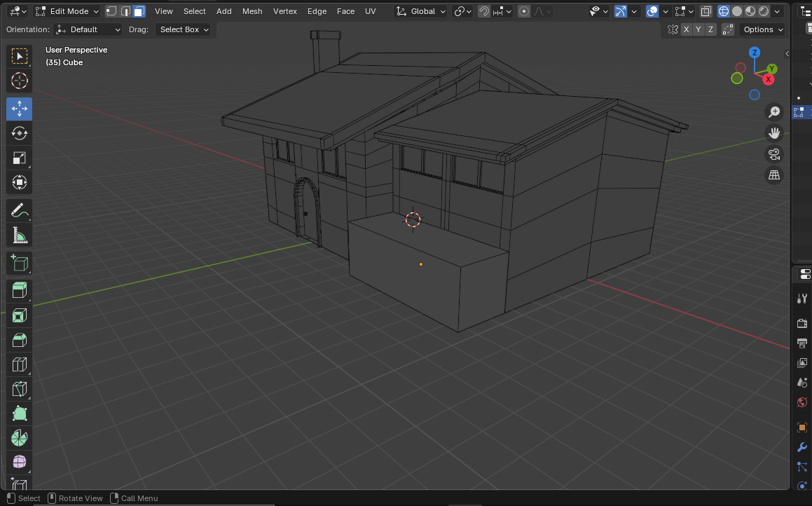The image size is (812, 506).
Task: Open the editor type dropdown
Action: coord(18,11)
